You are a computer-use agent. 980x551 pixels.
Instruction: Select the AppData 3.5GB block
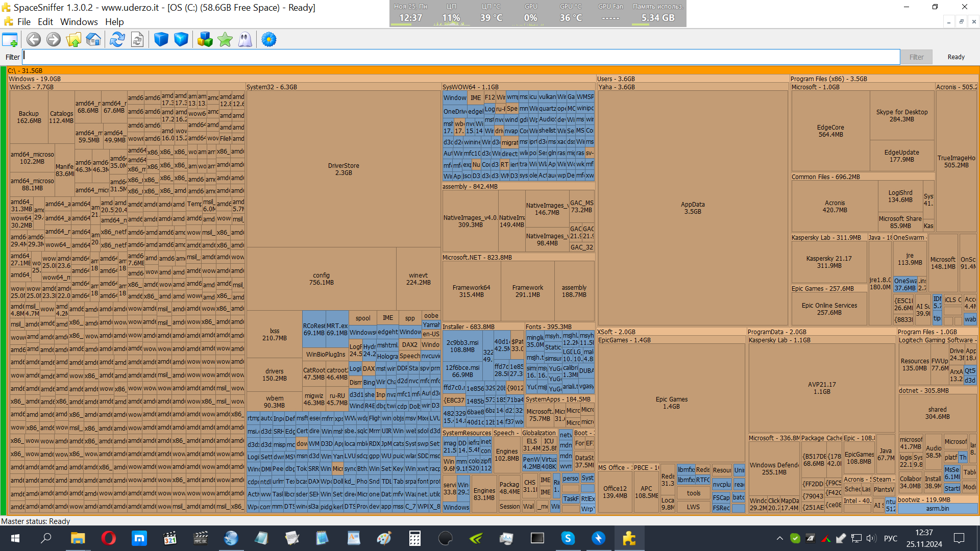coord(693,208)
